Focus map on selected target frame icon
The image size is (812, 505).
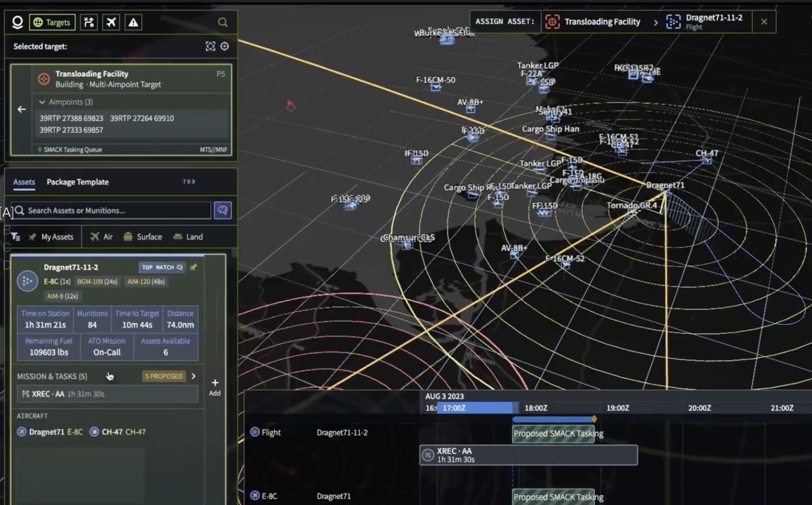(x=210, y=46)
